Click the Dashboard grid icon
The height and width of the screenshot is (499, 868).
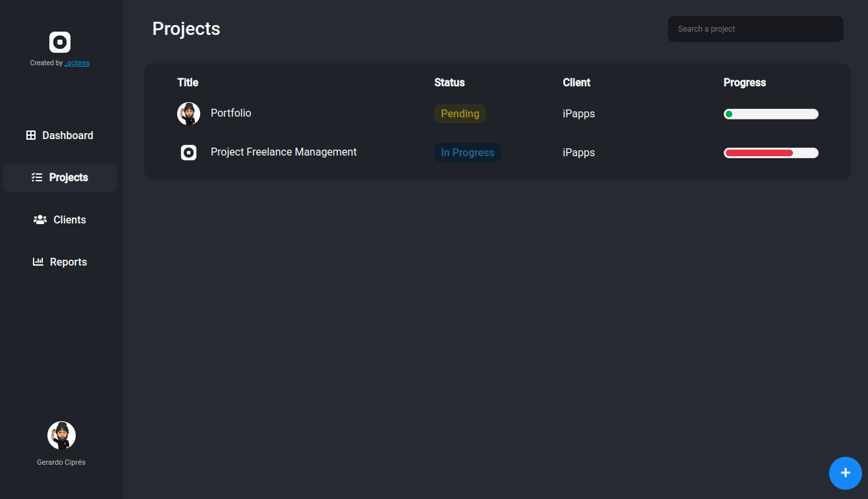(31, 135)
